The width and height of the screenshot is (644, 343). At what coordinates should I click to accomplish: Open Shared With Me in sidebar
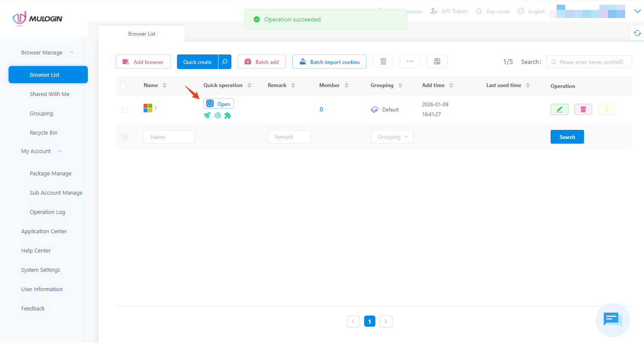pos(49,94)
